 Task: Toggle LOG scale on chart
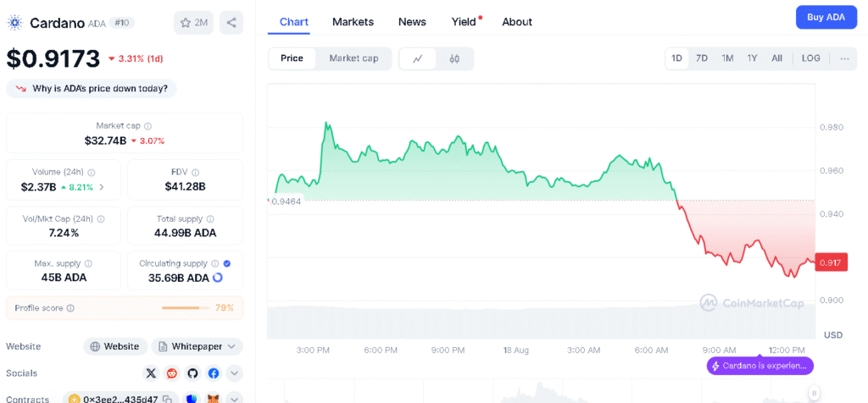pyautogui.click(x=811, y=58)
